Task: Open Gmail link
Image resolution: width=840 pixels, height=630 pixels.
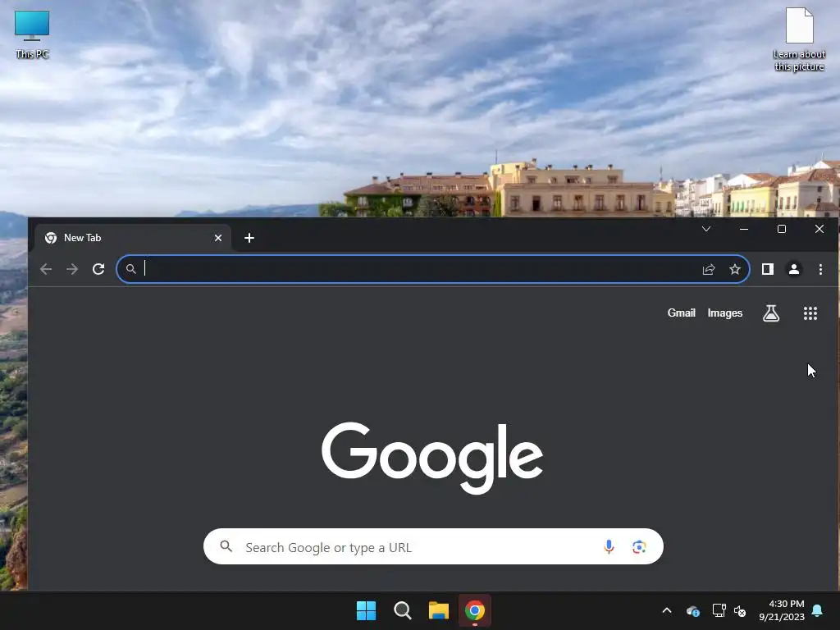Action: point(681,313)
